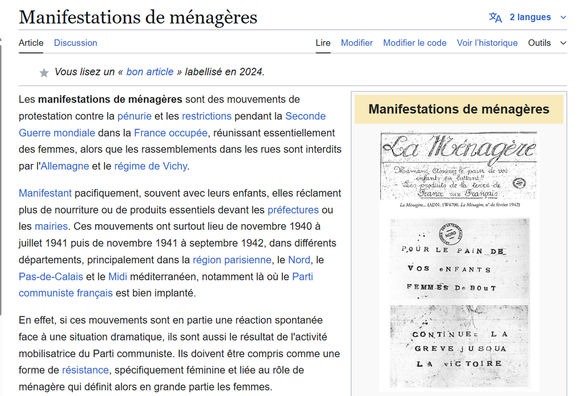The width and height of the screenshot is (582, 396).
Task: Follow the Nord link
Action: point(299,260)
